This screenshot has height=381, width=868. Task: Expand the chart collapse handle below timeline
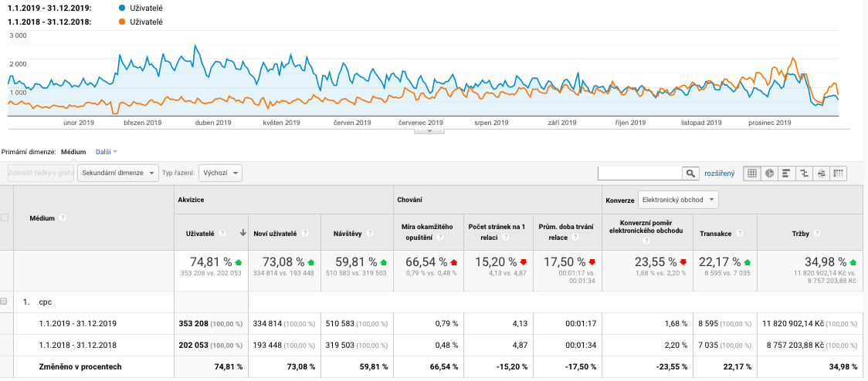[x=429, y=131]
